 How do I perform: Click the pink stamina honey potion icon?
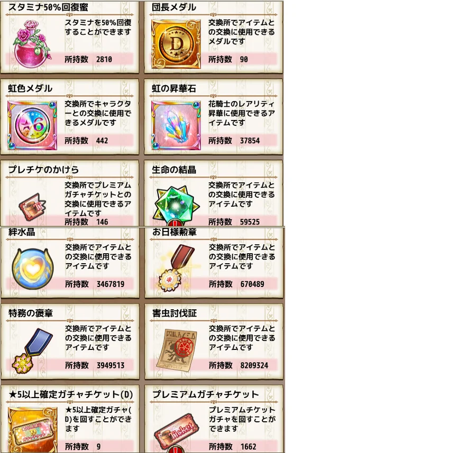[32, 44]
